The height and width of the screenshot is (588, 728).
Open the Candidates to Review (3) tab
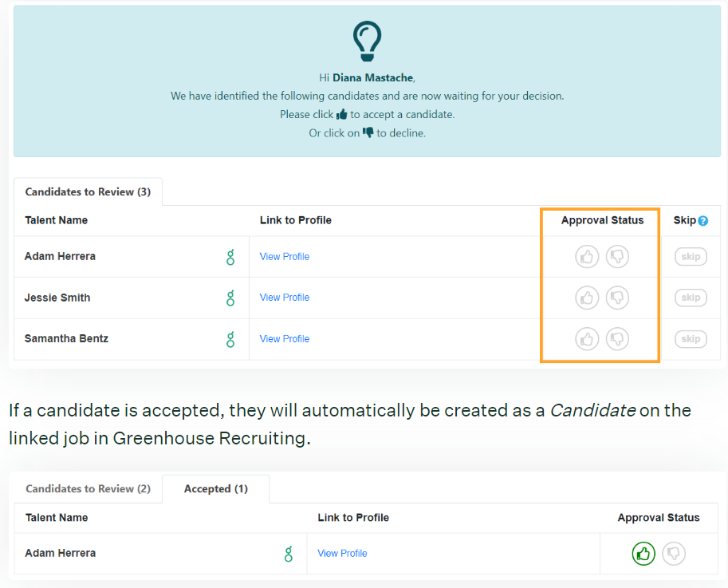coord(88,192)
